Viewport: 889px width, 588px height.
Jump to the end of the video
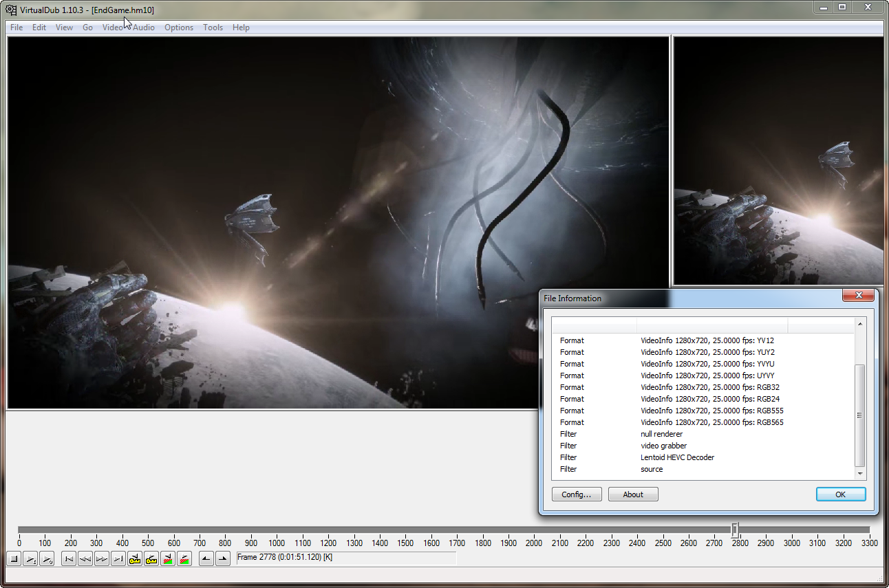pos(118,559)
